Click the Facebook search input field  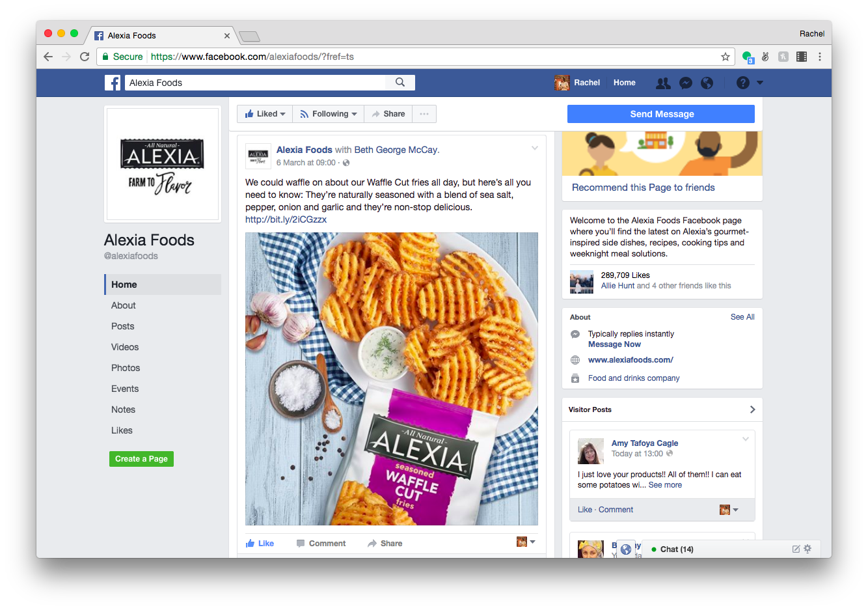[x=256, y=83]
